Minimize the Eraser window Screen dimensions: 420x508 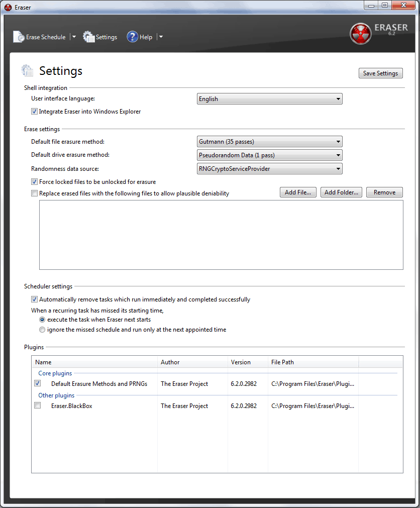(x=371, y=6)
